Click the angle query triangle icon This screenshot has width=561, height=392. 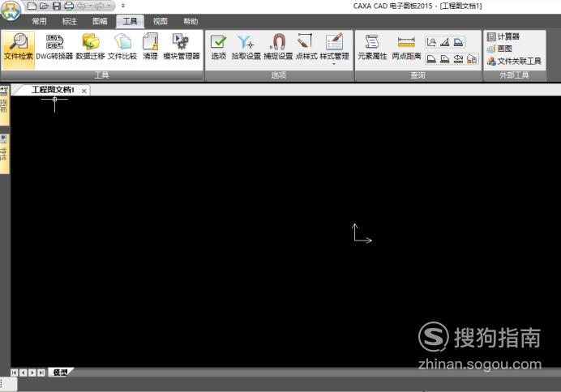[x=445, y=43]
